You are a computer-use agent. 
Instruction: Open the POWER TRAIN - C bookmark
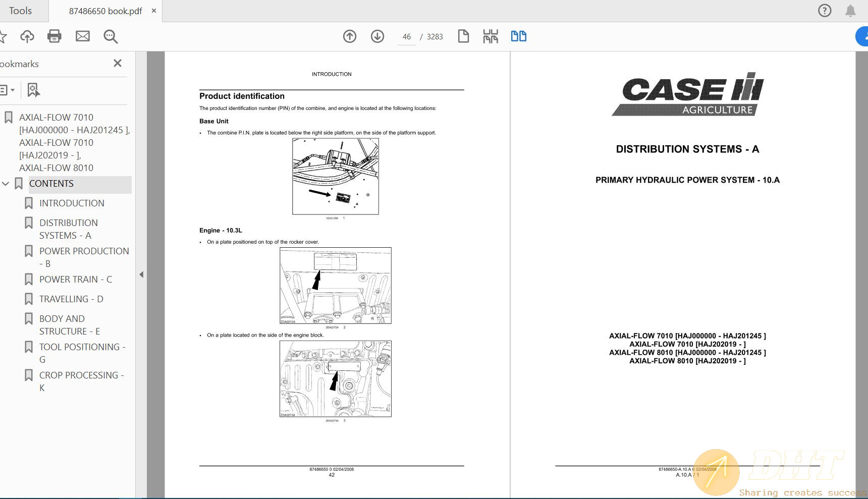76,280
